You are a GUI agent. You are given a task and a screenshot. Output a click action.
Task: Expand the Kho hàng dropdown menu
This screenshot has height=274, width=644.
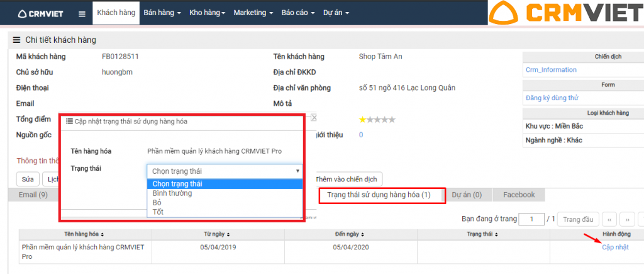point(208,13)
